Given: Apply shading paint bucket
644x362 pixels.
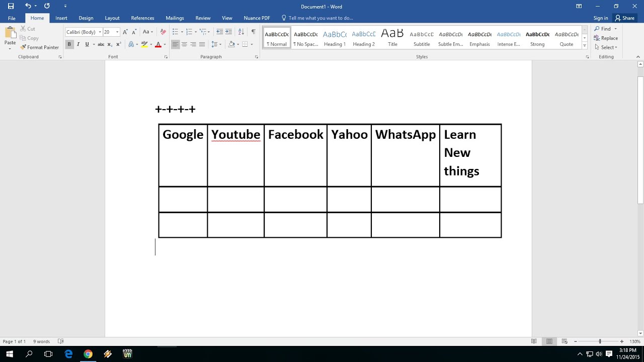Looking at the screenshot, I should [x=231, y=44].
